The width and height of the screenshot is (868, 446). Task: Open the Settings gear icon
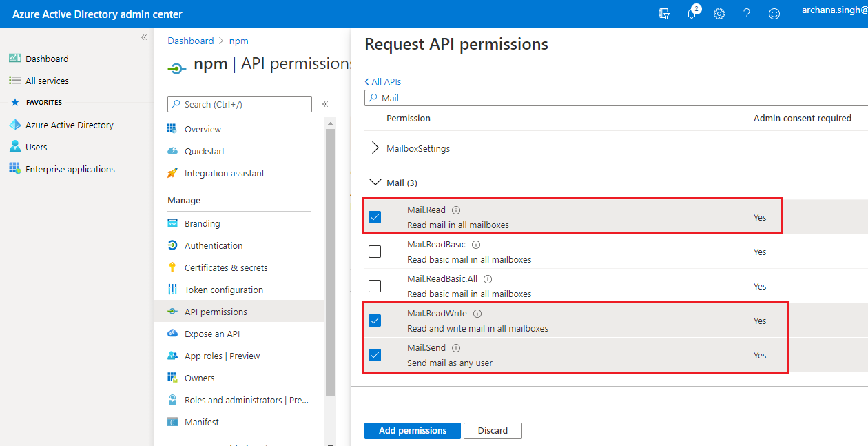coord(719,14)
